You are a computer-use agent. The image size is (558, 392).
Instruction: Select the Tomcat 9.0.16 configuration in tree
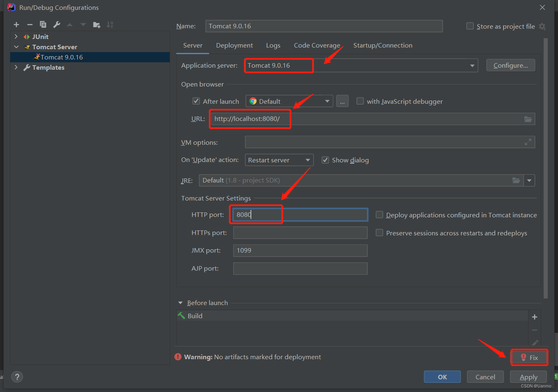tap(90, 57)
